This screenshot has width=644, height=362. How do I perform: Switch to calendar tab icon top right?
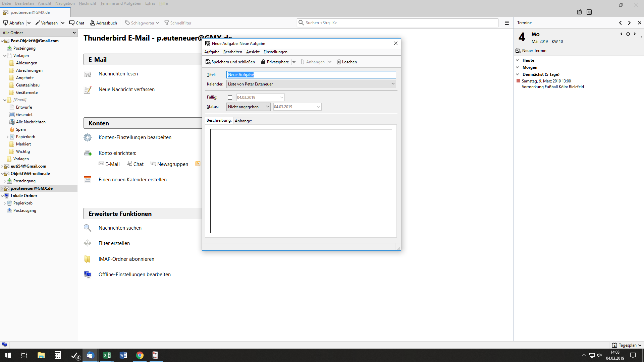pyautogui.click(x=579, y=12)
